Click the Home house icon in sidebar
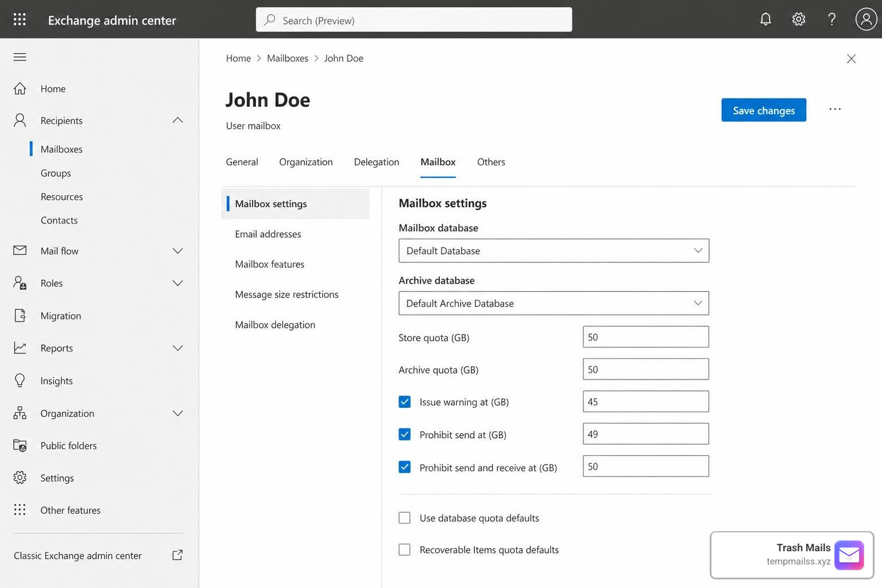Screen dimensions: 882x588 click(x=20, y=88)
